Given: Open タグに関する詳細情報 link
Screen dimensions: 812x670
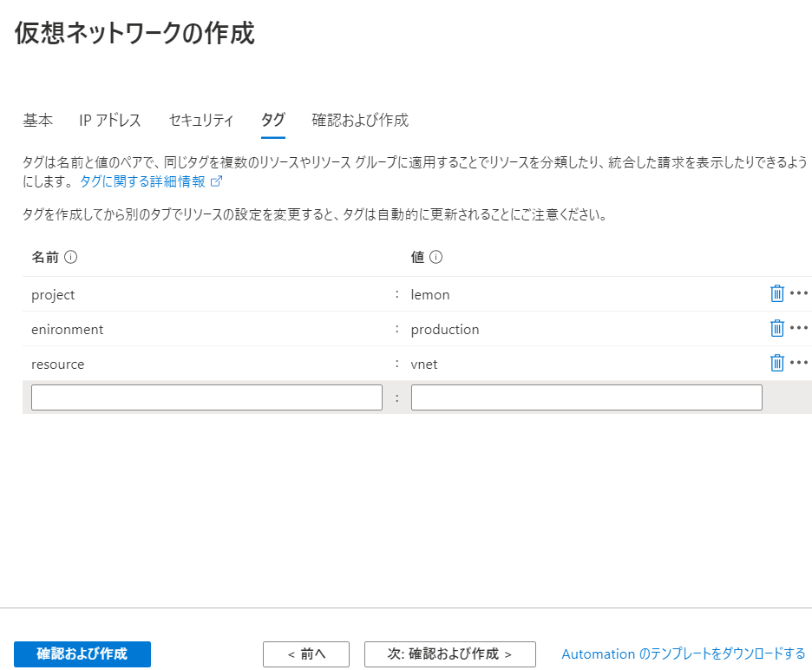Looking at the screenshot, I should coord(143,181).
